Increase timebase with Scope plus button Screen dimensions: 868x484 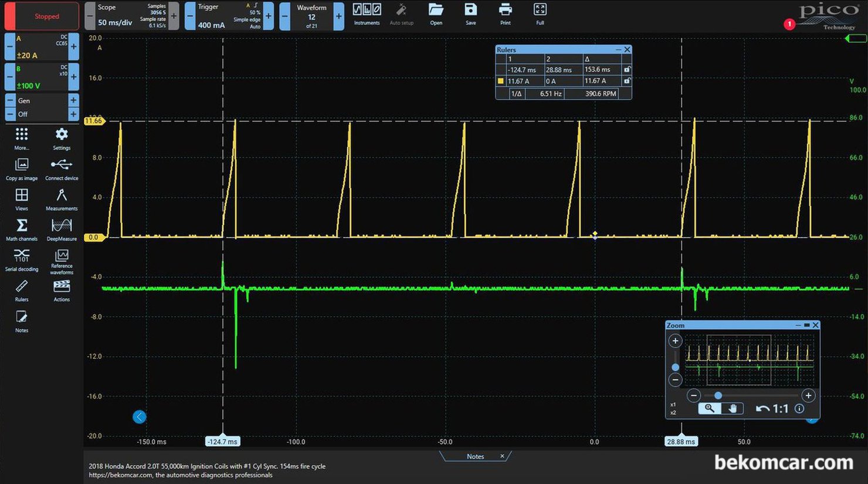[174, 16]
